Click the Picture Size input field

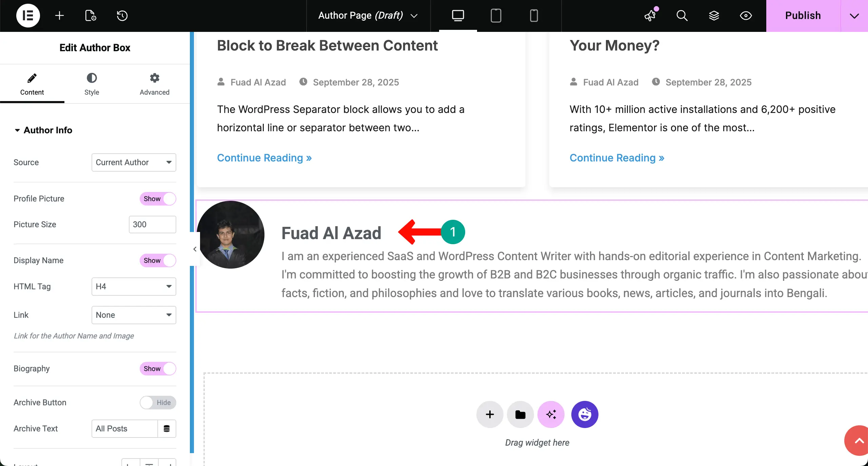[x=152, y=225]
